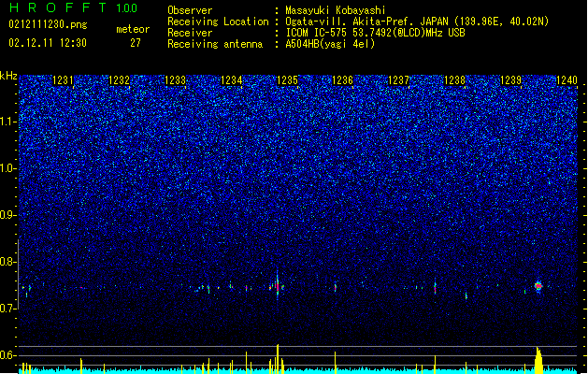Select the observer name Masayuki Kobayashi
The image size is (588, 374).
[336, 10]
